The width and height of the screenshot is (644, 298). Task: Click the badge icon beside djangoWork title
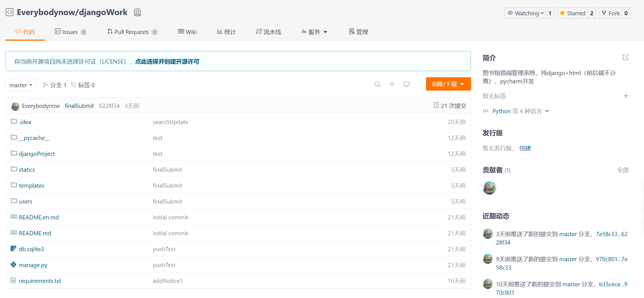pos(137,13)
